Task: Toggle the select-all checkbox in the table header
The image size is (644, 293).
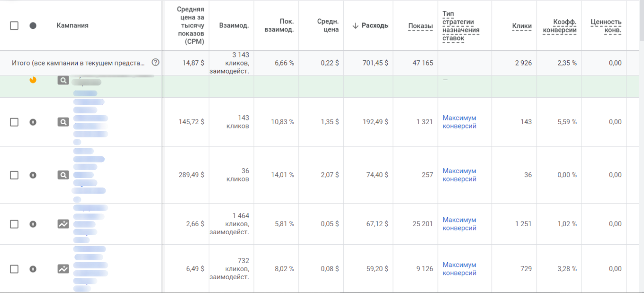Action: click(14, 26)
